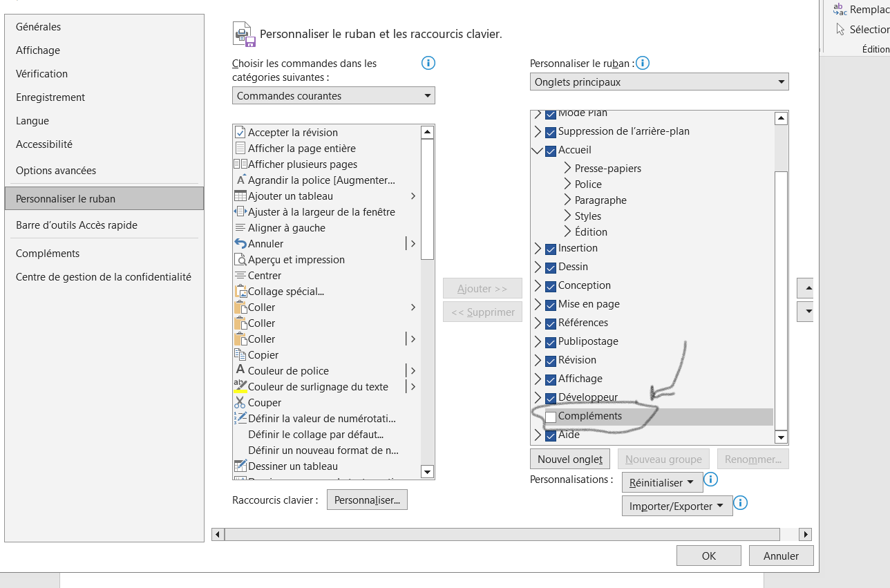Image resolution: width=890 pixels, height=588 pixels.
Task: Click info icon next to Importer/Exporter
Action: click(x=741, y=503)
